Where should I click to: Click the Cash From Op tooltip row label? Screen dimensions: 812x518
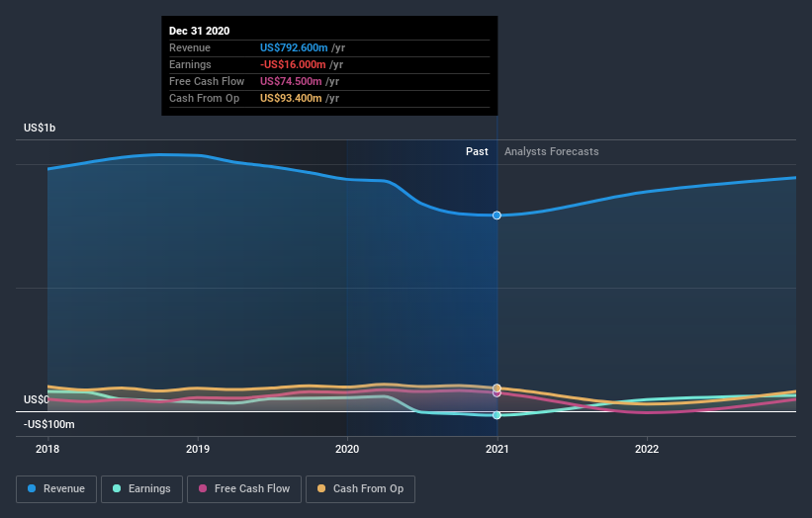click(x=204, y=98)
